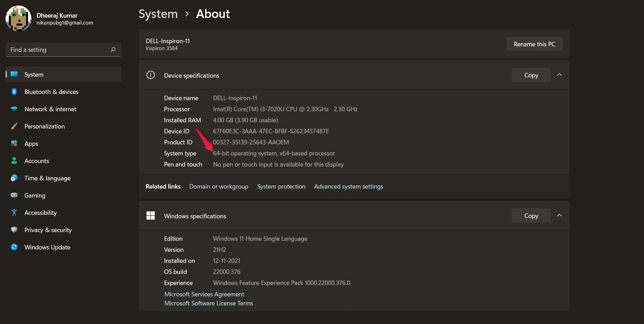
Task: Click the Gaming controller icon
Action: 14,195
